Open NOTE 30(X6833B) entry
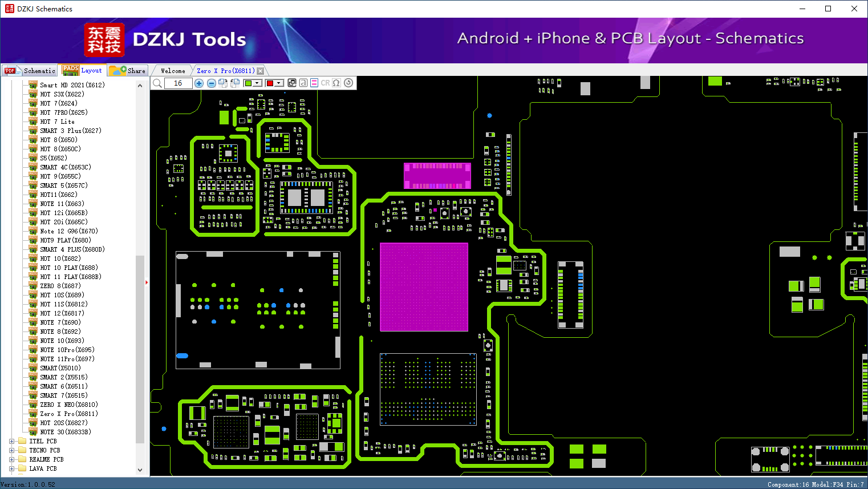868x489 pixels. [66, 432]
